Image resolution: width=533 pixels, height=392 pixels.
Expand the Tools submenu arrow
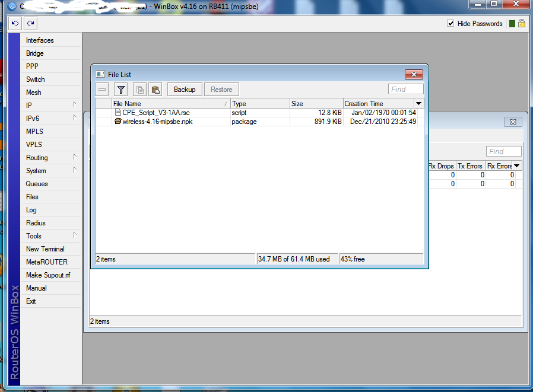(x=75, y=235)
